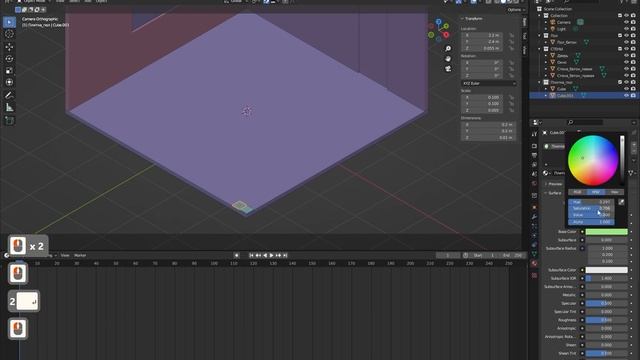Toggle eye icon for Cube.001 row
The height and width of the screenshot is (360, 640).
click(626, 96)
